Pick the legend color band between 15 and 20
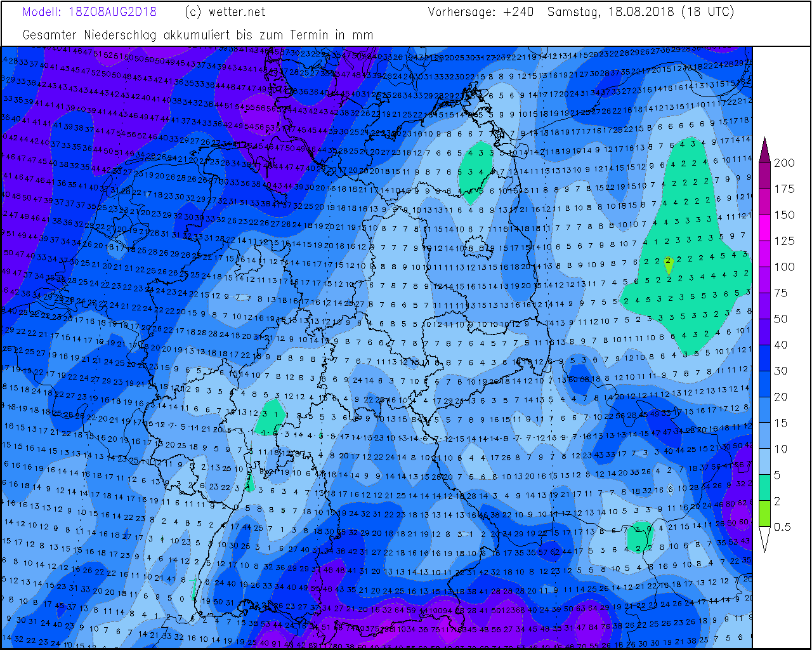812x650 pixels. click(765, 410)
